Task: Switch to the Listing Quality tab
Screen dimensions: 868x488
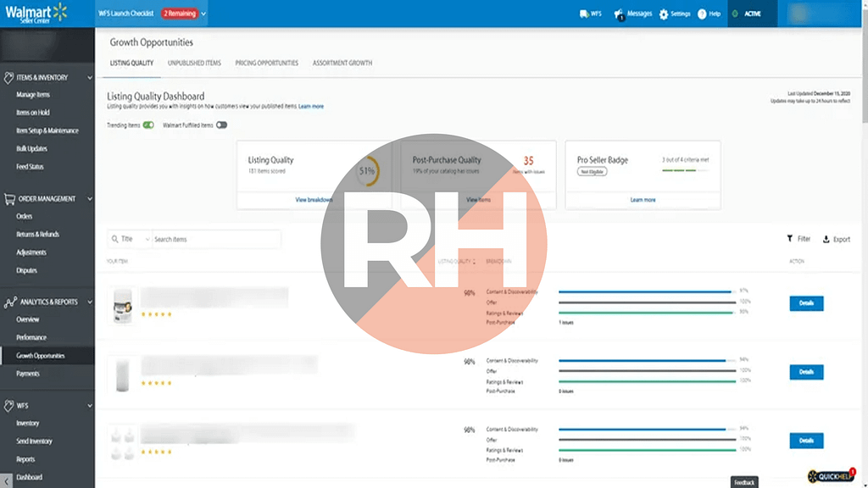Action: pos(131,63)
